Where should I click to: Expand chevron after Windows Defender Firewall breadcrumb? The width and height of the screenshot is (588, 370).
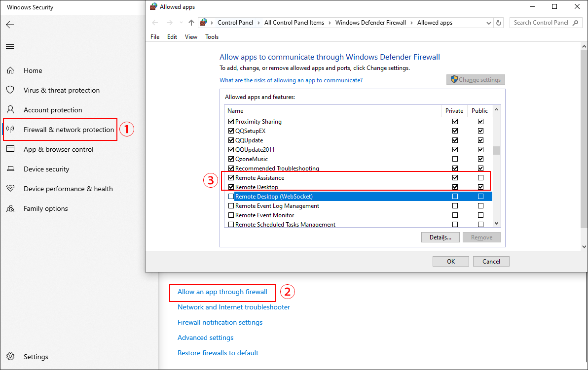(411, 23)
